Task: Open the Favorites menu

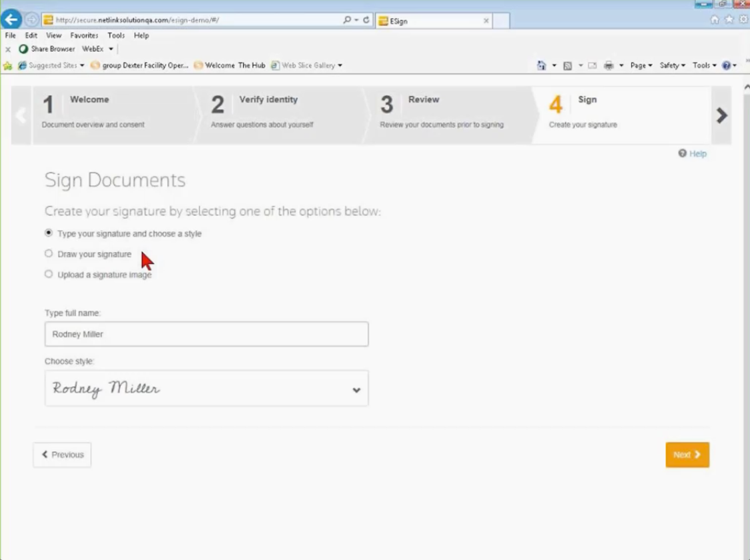Action: click(x=84, y=35)
